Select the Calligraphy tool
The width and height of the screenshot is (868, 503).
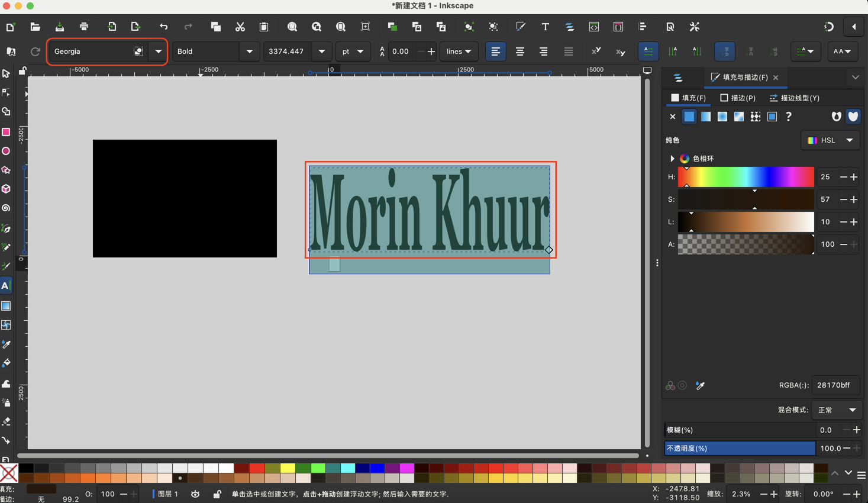coord(7,266)
